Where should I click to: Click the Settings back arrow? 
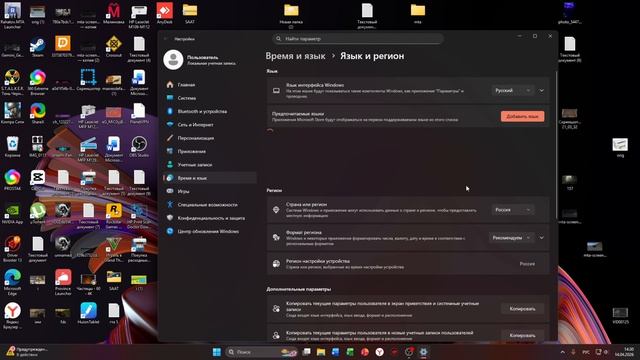(x=166, y=39)
